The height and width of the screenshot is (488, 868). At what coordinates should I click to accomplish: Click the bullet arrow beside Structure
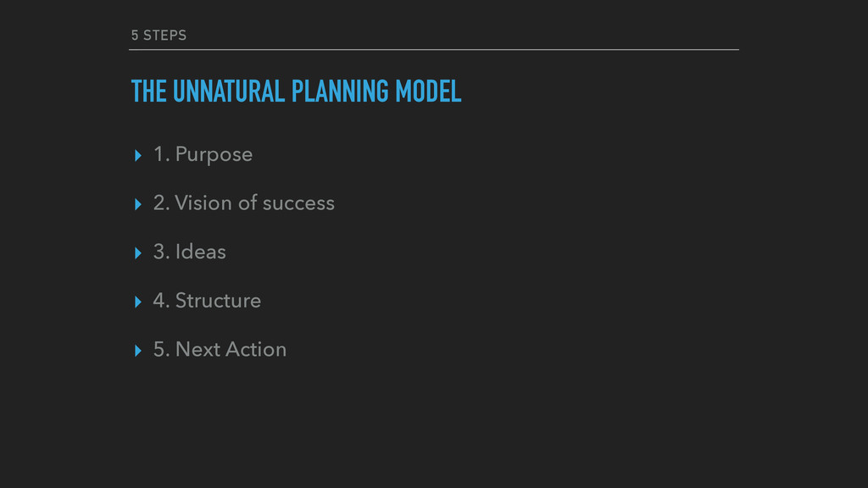(138, 302)
